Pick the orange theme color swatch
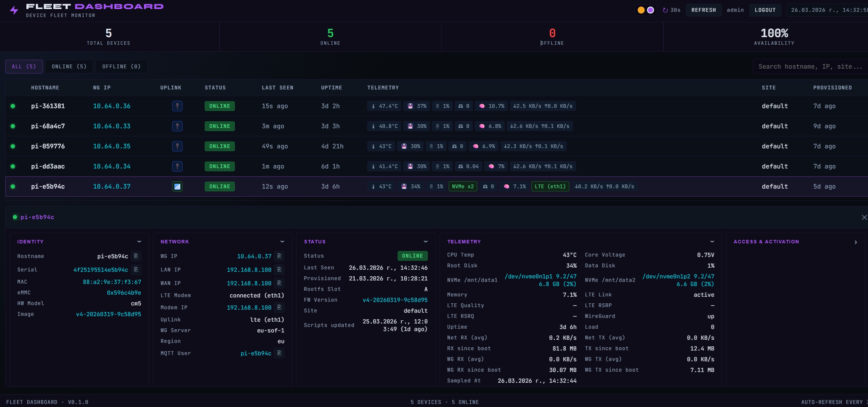This screenshot has width=868, height=407. click(641, 10)
